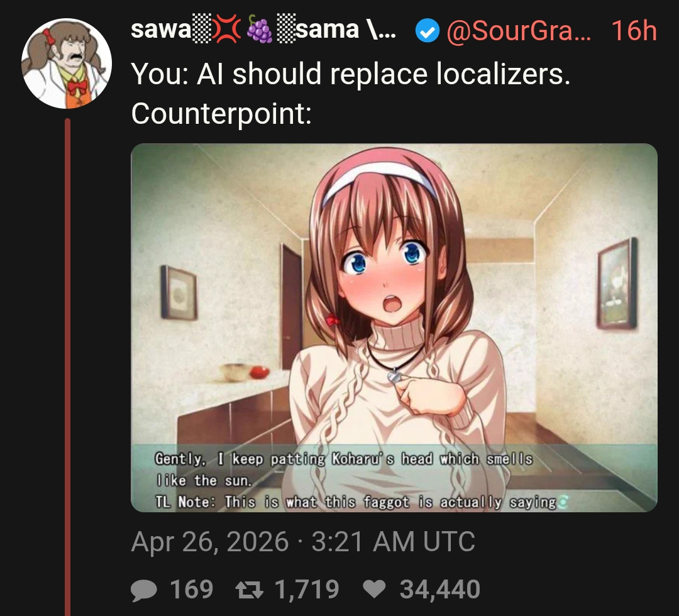This screenshot has width=679, height=616.
Task: View the 169 replies count
Action: click(x=191, y=589)
